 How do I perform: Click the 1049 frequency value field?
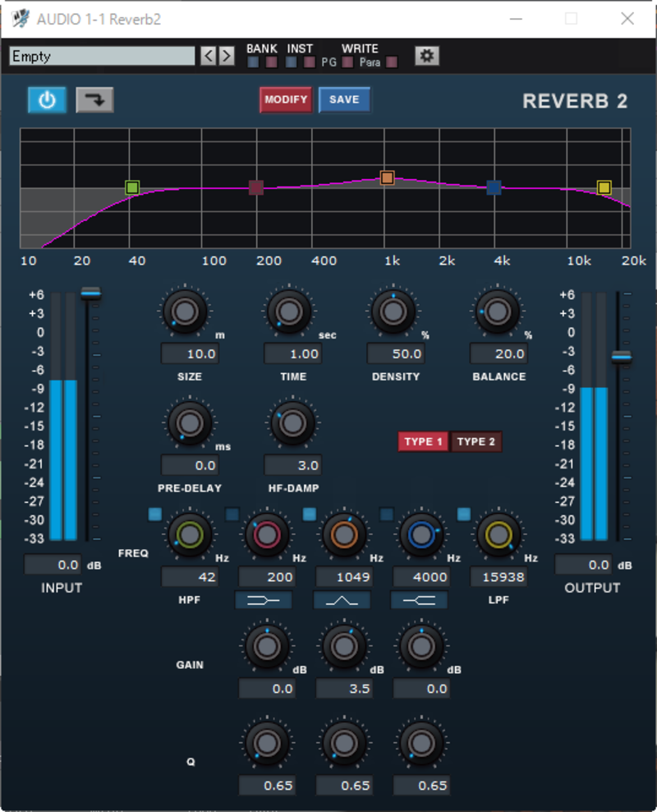[344, 576]
